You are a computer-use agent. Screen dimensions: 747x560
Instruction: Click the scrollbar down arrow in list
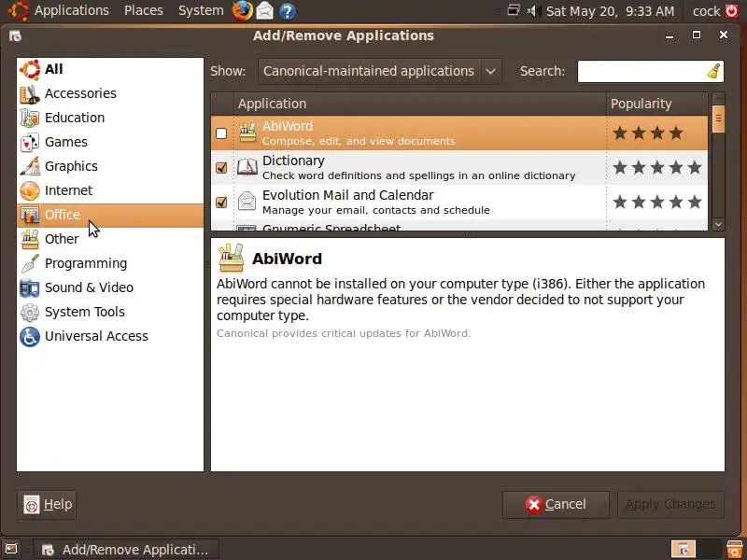[x=718, y=224]
